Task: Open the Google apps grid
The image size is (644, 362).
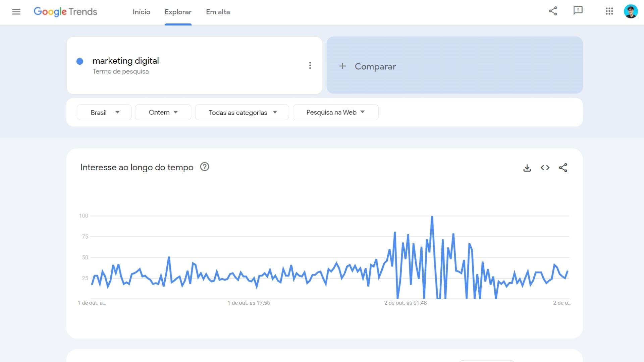Action: click(609, 11)
